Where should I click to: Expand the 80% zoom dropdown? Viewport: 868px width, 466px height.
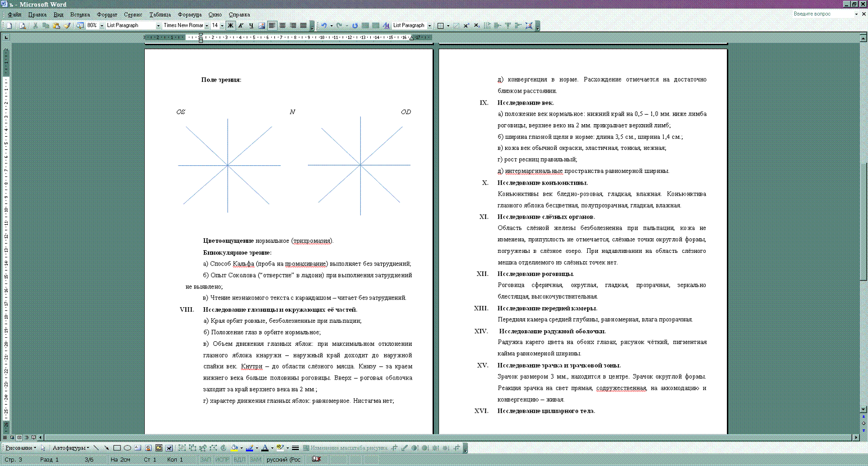(x=101, y=26)
